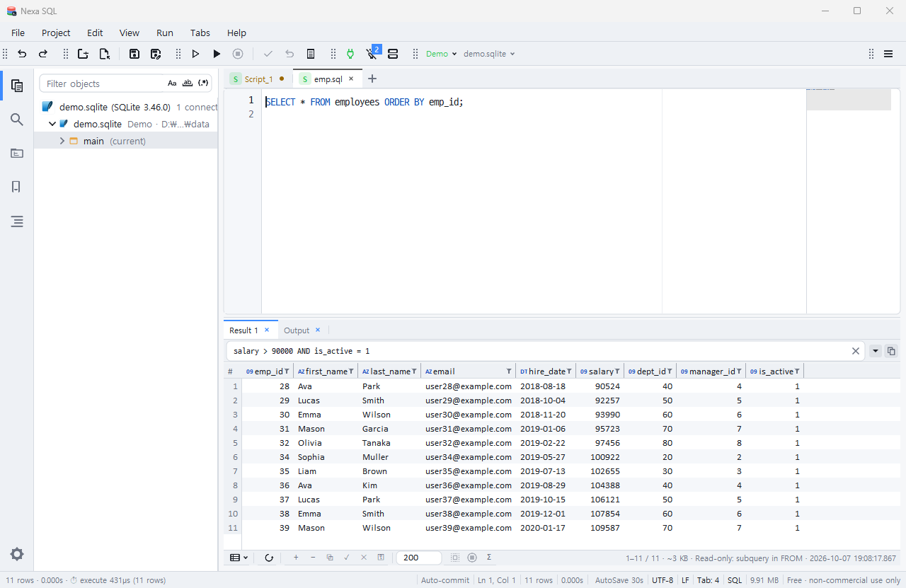Run the whole script (solid play)
906x588 pixels.
(x=217, y=54)
